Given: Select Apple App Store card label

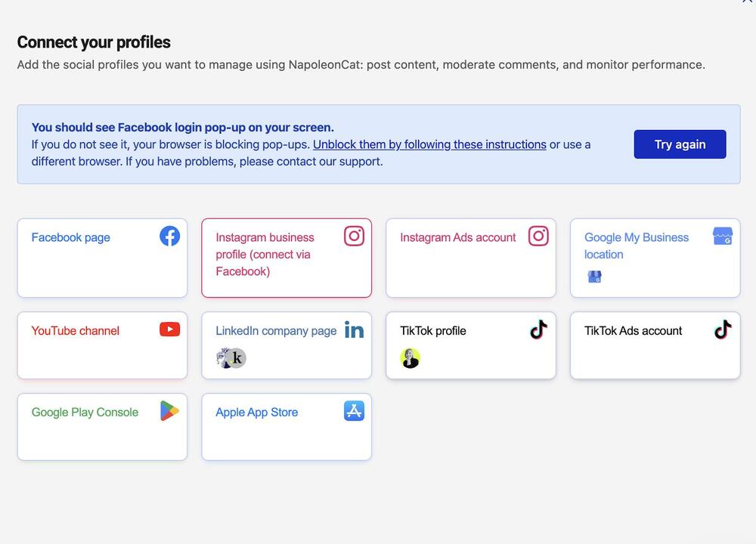Looking at the screenshot, I should (256, 413).
